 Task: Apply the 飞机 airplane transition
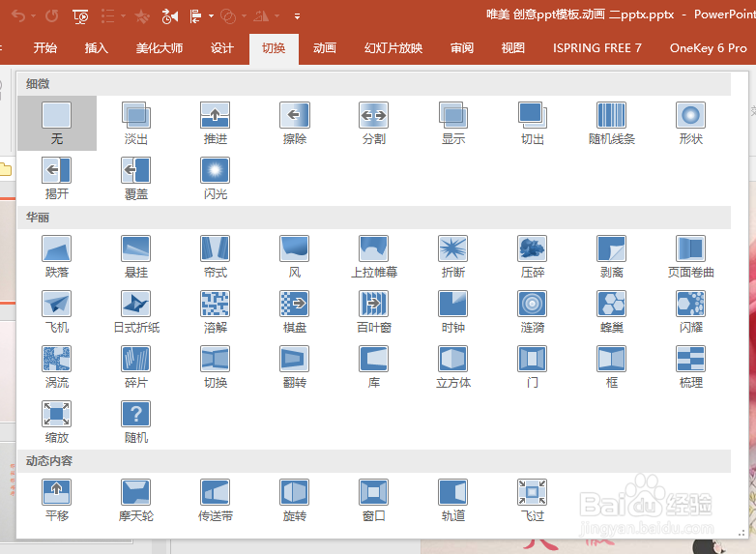57,312
